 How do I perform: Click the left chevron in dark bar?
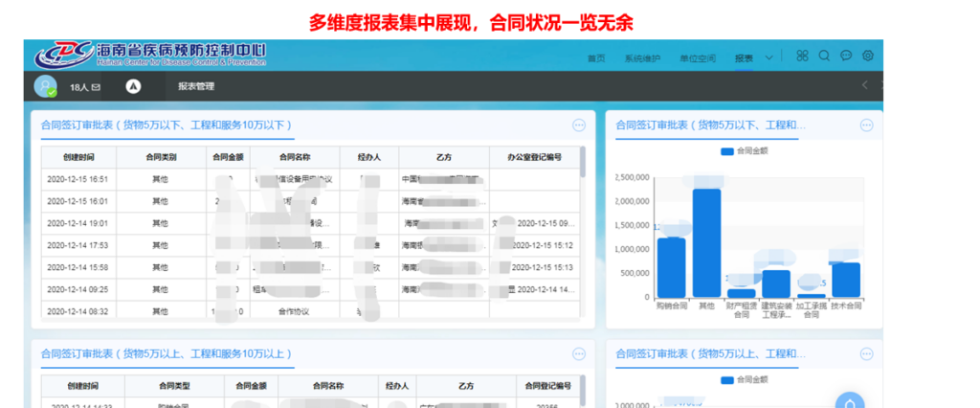[x=865, y=86]
